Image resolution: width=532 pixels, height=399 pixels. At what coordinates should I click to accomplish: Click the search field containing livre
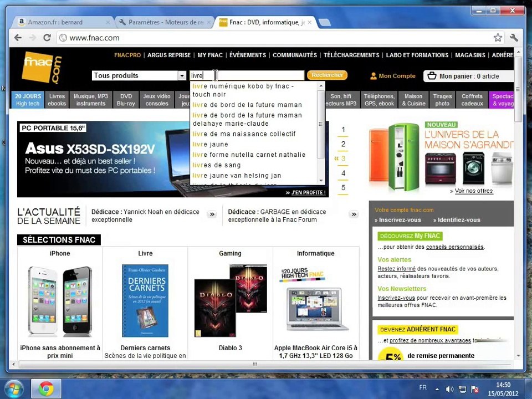247,75
